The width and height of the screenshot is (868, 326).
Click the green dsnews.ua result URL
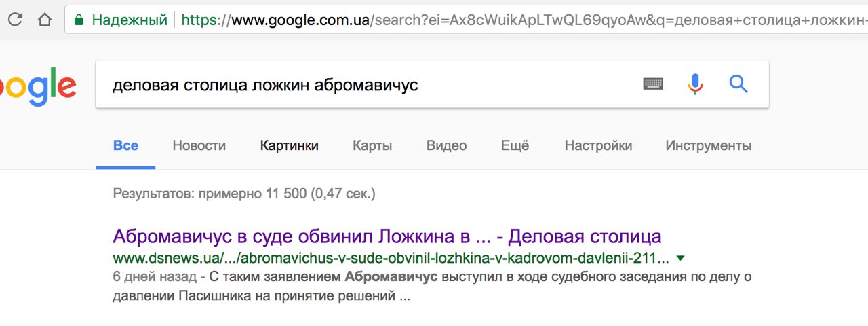click(x=391, y=258)
